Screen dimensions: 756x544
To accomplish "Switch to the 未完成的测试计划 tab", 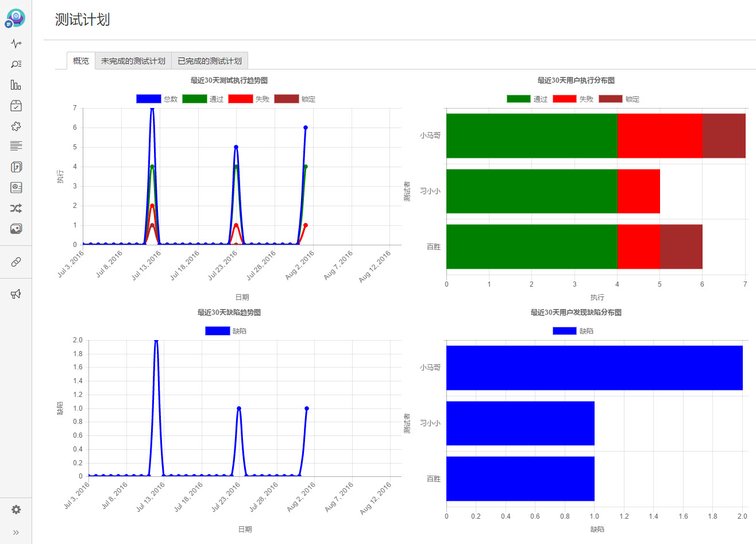I will (x=133, y=61).
